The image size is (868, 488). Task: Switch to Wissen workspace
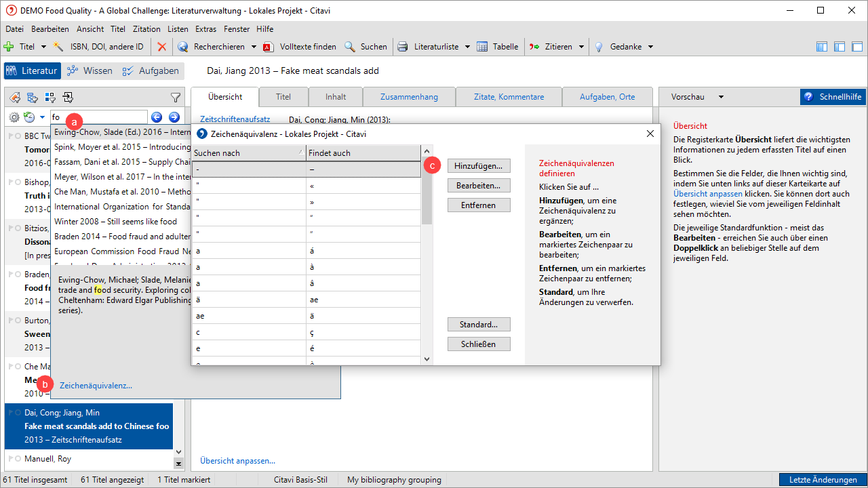coord(90,70)
